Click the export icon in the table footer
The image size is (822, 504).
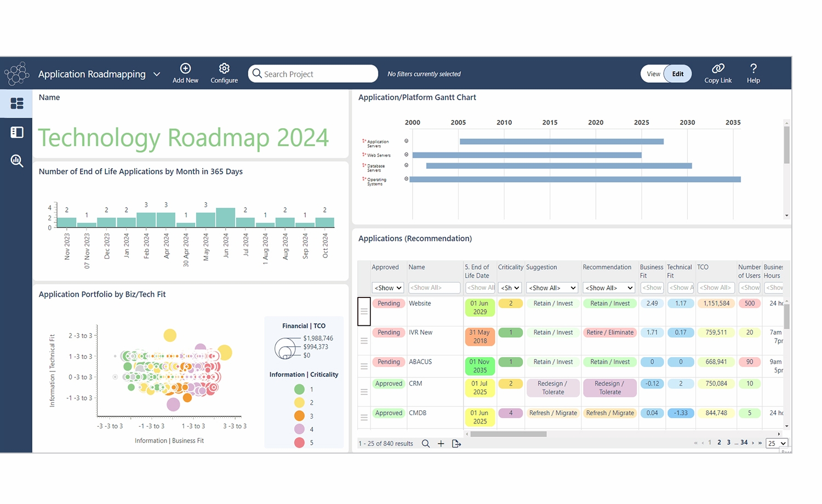coord(456,443)
